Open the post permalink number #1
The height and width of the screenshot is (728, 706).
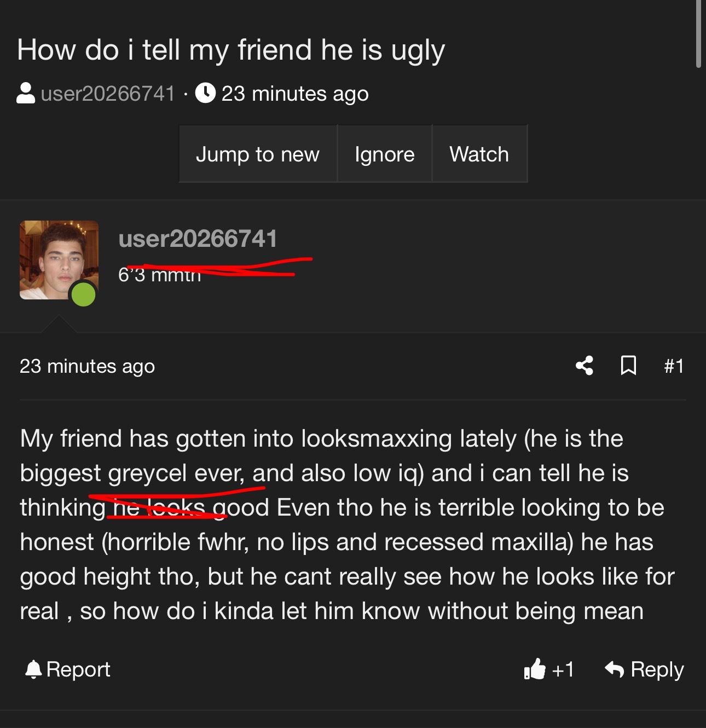click(674, 366)
